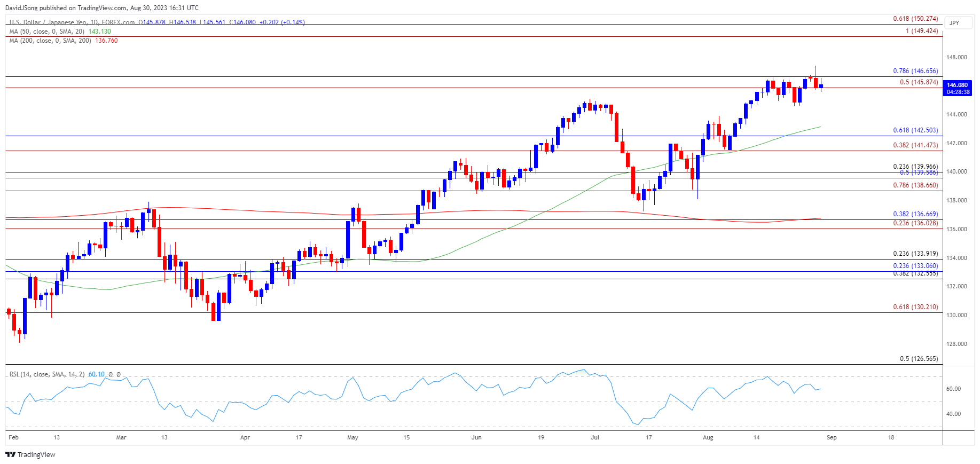Screen dimensions: 980x464
Task: Click the 0.236 (133.060) Fibonacci label
Action: pos(915,266)
